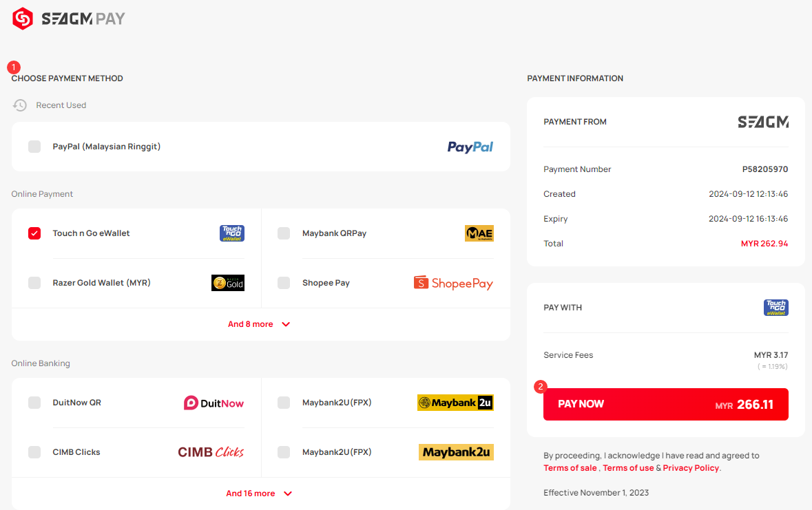Click the 'Choose Payment Method' heading

click(x=67, y=78)
